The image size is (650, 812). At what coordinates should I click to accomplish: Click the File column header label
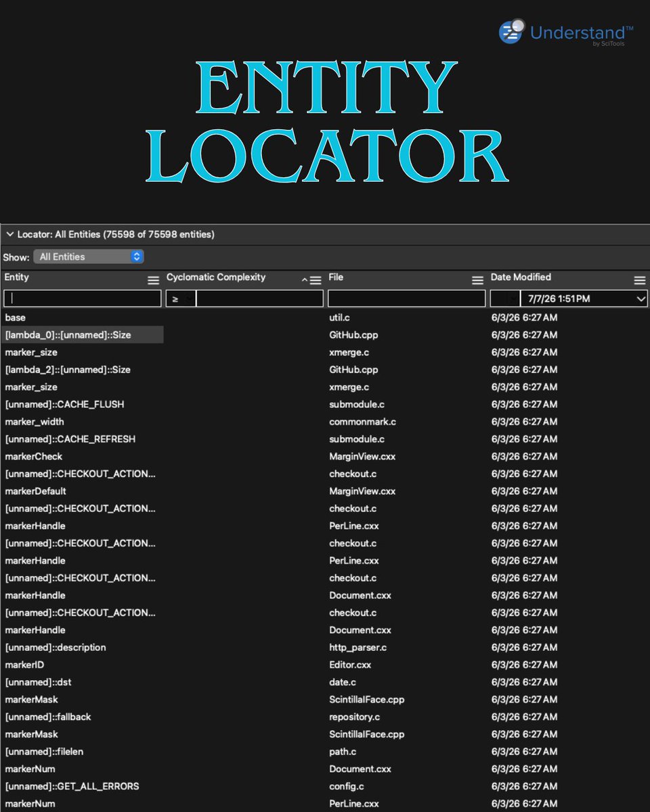[336, 277]
